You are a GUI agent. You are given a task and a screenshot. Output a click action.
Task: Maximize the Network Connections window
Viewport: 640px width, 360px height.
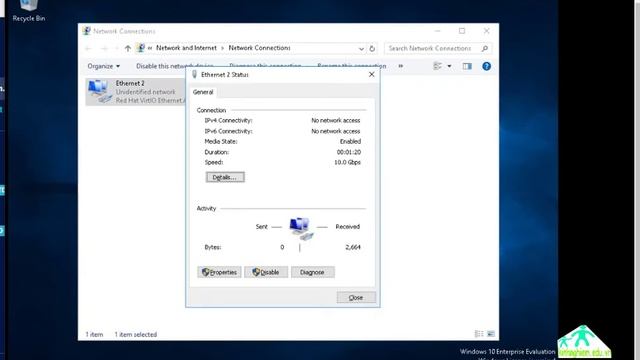coord(462,31)
